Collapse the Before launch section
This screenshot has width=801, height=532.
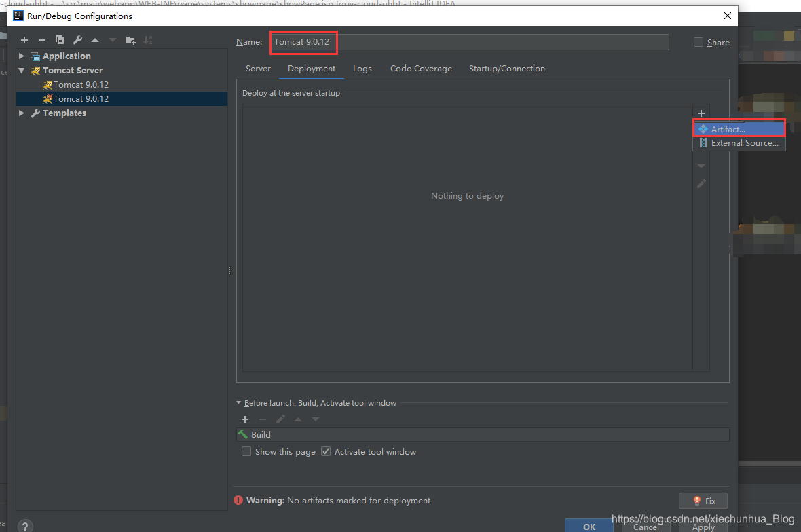(238, 403)
